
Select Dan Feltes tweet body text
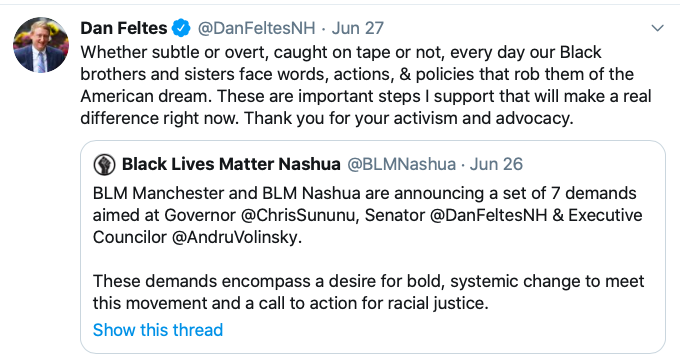tap(366, 85)
